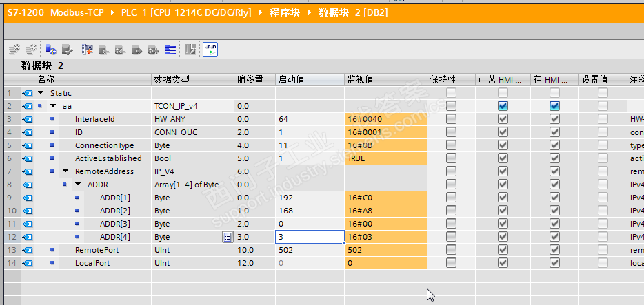Toggle 保持性 checkbox for RemotePort row

click(x=451, y=250)
